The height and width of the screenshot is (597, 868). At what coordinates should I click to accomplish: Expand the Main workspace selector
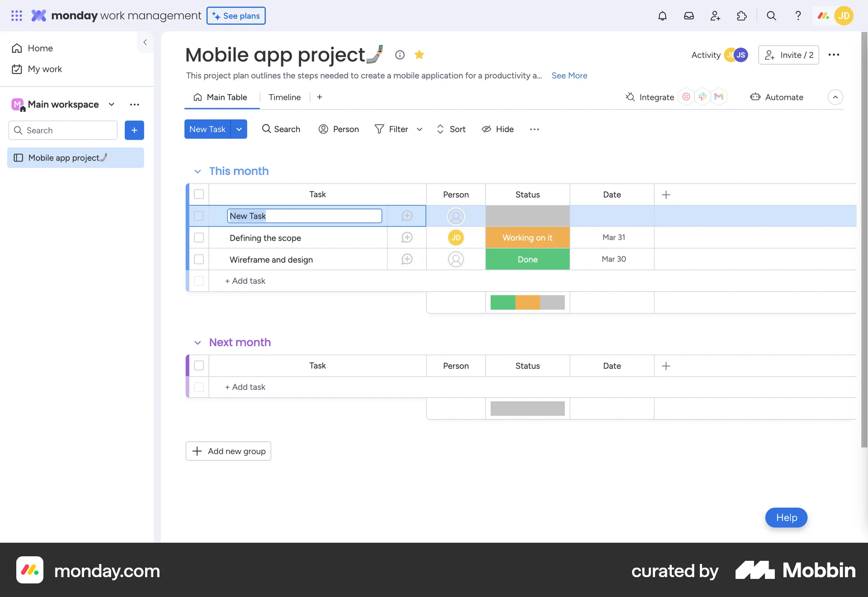pyautogui.click(x=111, y=104)
